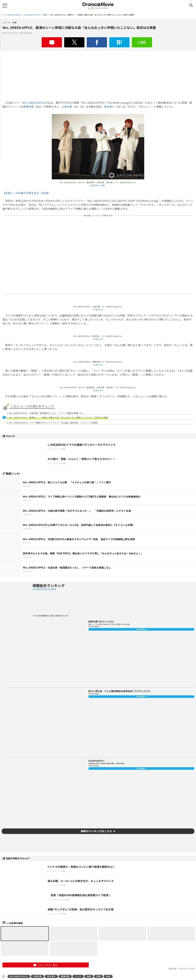The width and height of the screenshot is (196, 980).
Task: Select the 邦画 tag
Action: pyautogui.click(x=98, y=976)
